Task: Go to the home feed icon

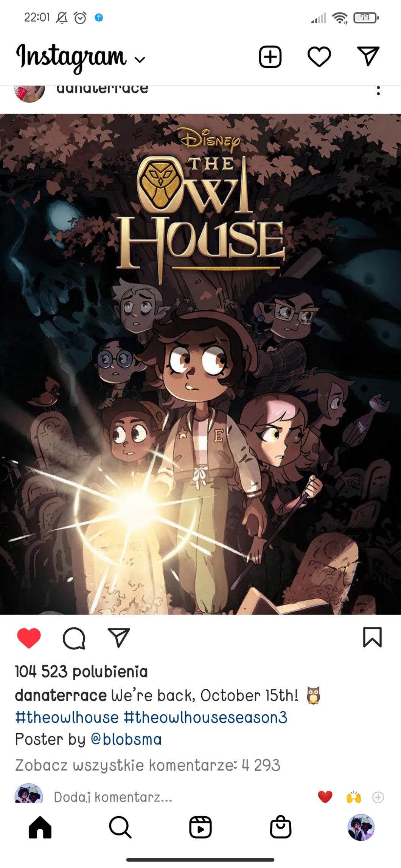Action: 40,827
